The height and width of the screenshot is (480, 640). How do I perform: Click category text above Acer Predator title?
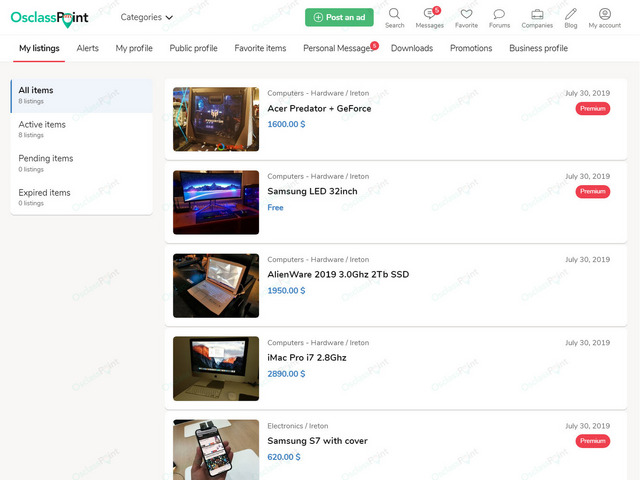pyautogui.click(x=318, y=93)
